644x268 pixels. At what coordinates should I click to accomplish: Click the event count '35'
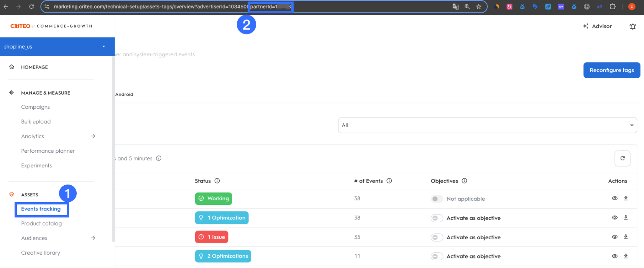(357, 237)
